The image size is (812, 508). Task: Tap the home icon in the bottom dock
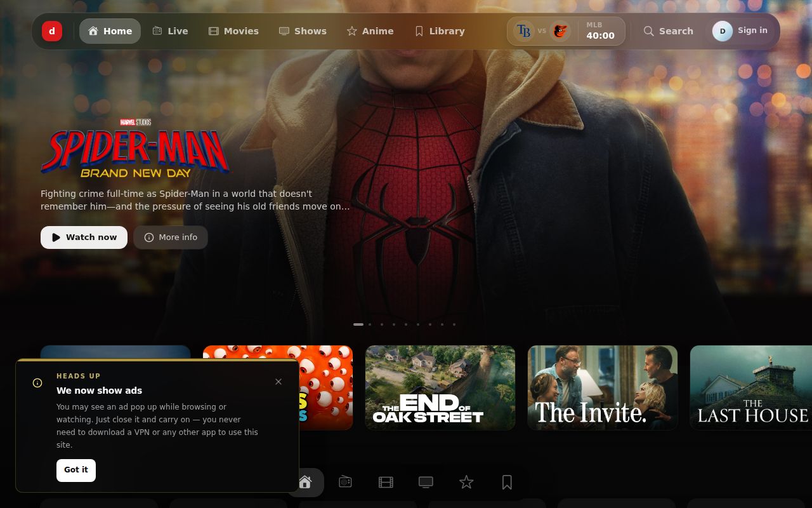pyautogui.click(x=305, y=483)
